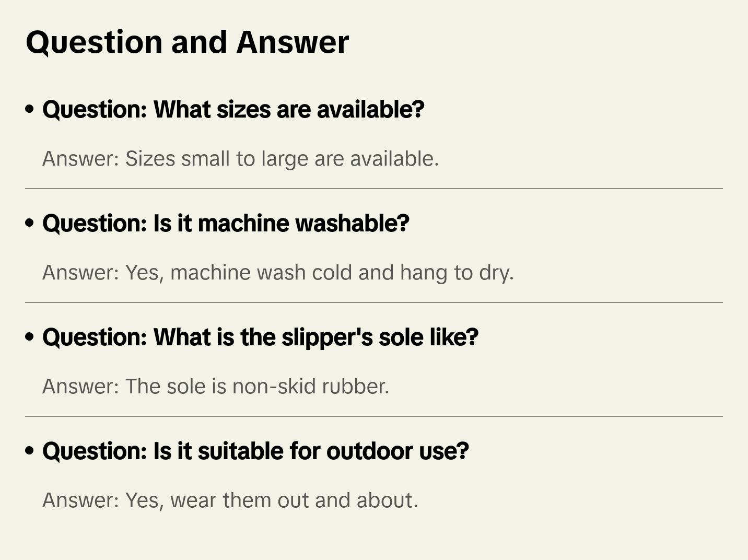Click the divider line below the sole answer

tap(374, 416)
